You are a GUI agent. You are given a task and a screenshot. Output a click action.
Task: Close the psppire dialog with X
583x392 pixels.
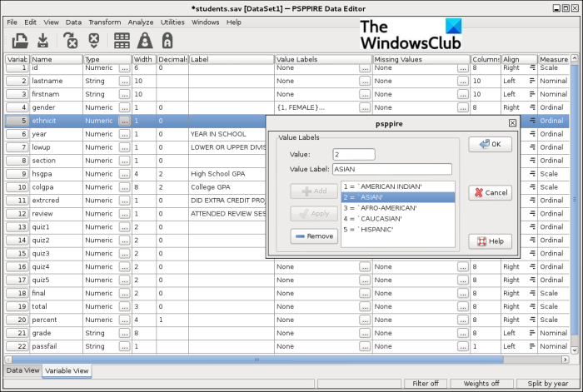point(512,123)
